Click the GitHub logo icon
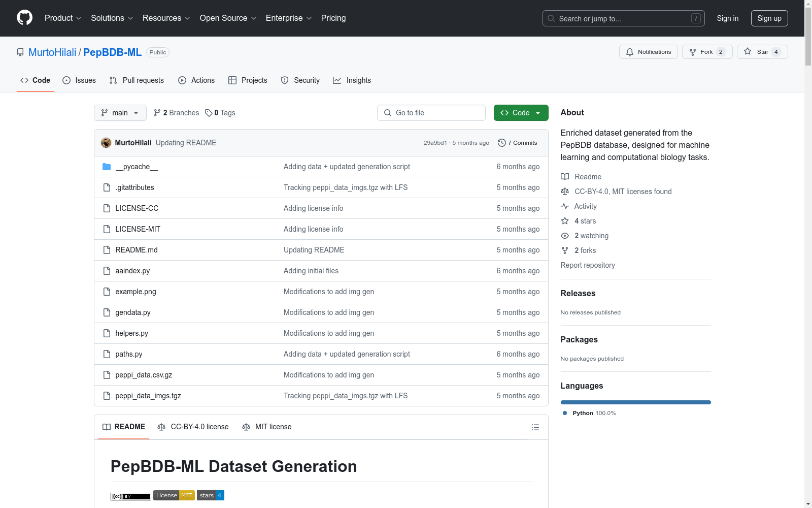 tap(24, 18)
